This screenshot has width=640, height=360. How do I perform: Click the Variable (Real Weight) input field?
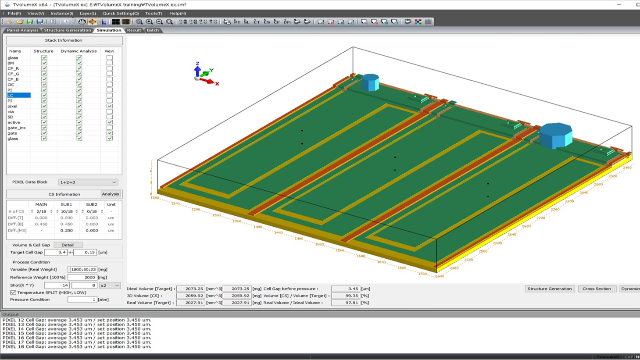click(x=82, y=269)
